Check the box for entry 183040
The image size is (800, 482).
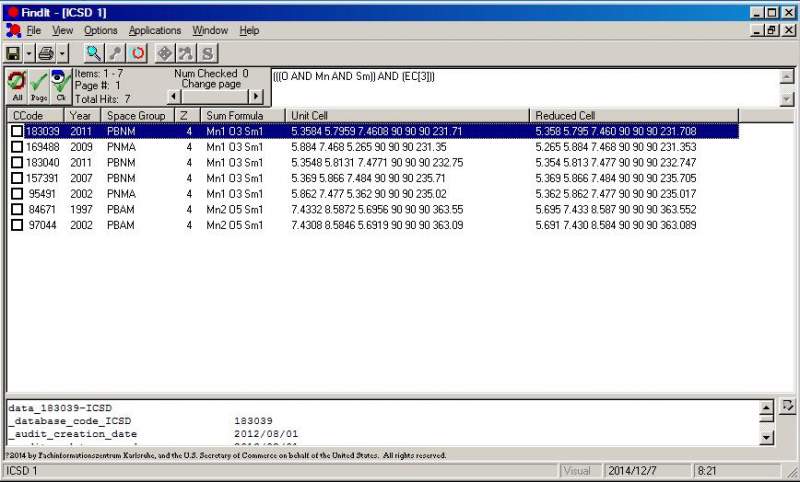(17, 163)
